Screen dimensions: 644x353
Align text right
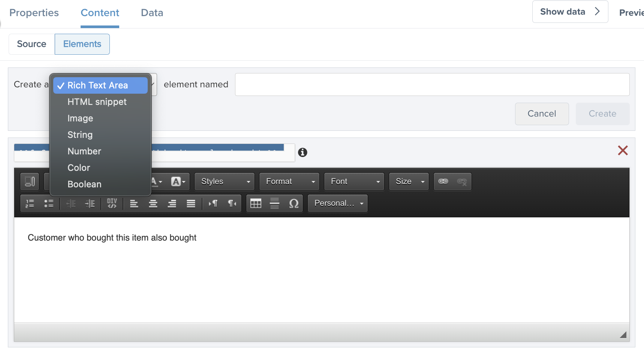click(172, 203)
